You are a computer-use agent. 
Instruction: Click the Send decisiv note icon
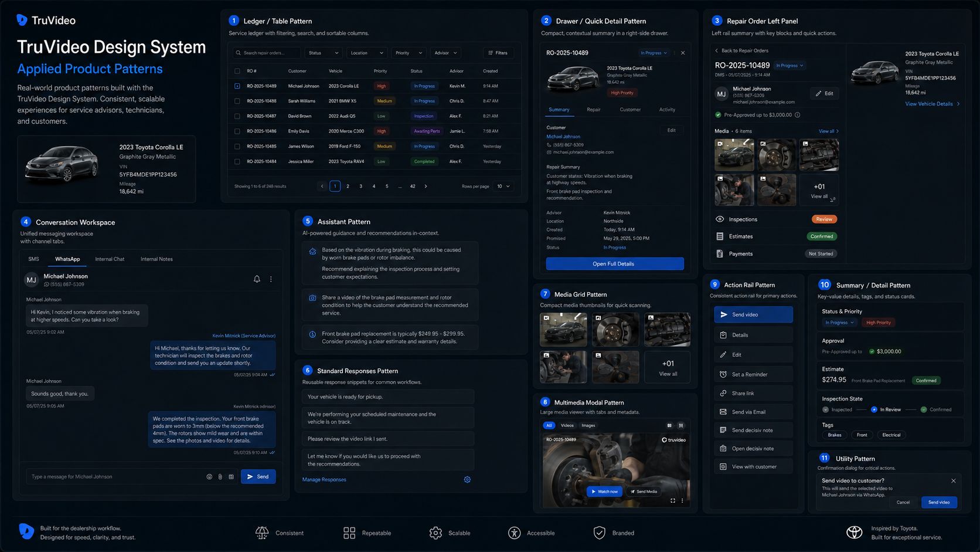723,430
